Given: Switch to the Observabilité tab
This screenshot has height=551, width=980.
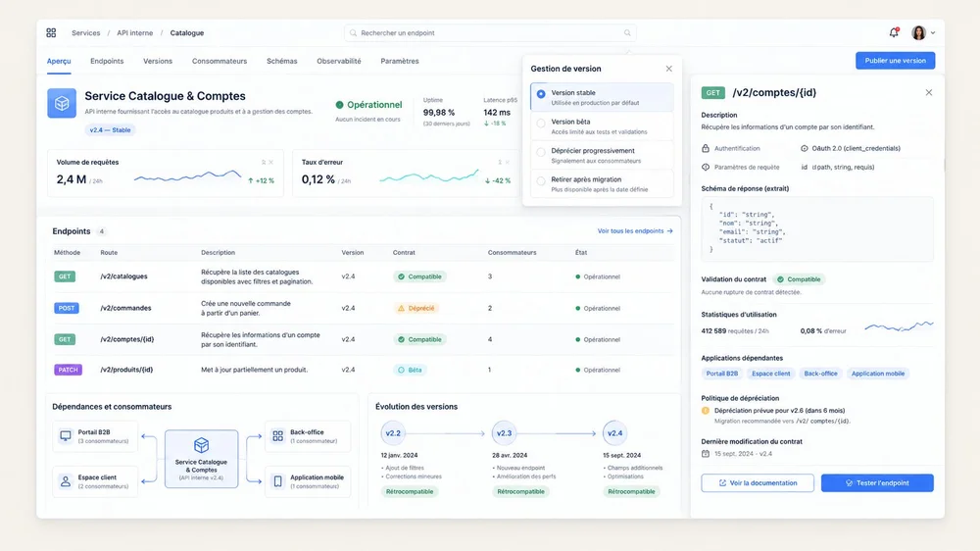Looking at the screenshot, I should coord(339,62).
